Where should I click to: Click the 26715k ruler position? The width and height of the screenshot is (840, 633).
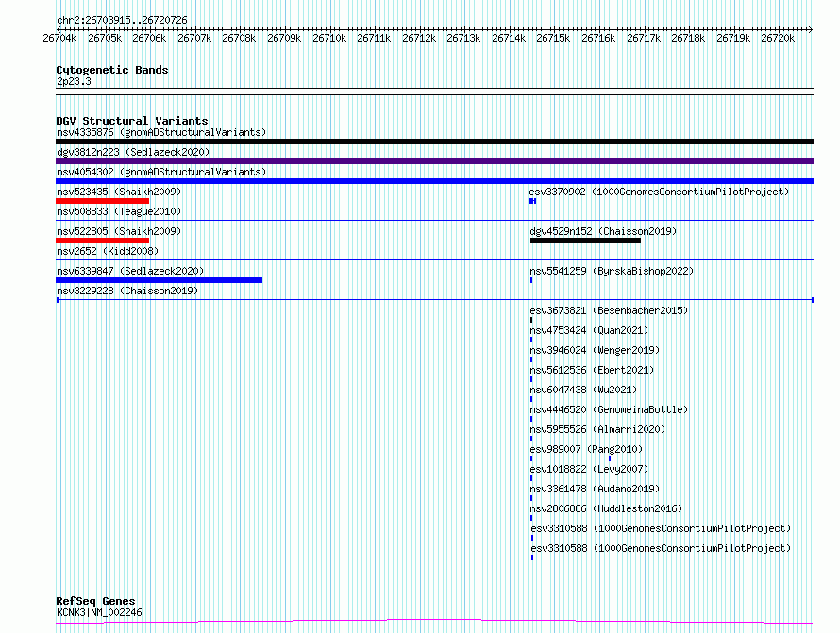pyautogui.click(x=553, y=38)
